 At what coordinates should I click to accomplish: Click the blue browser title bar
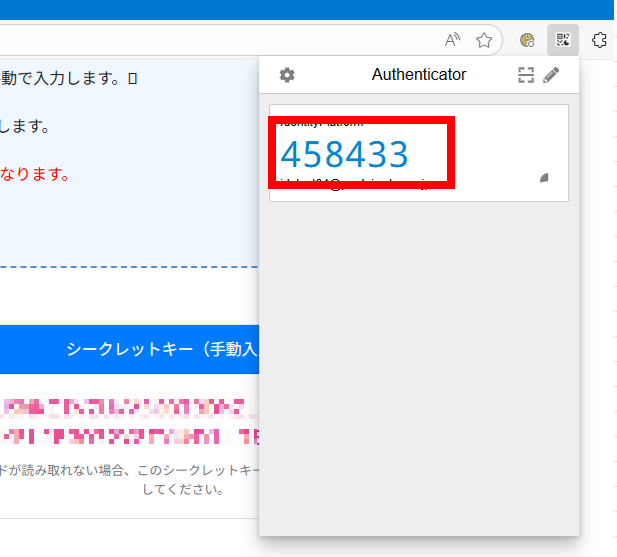[x=300, y=9]
